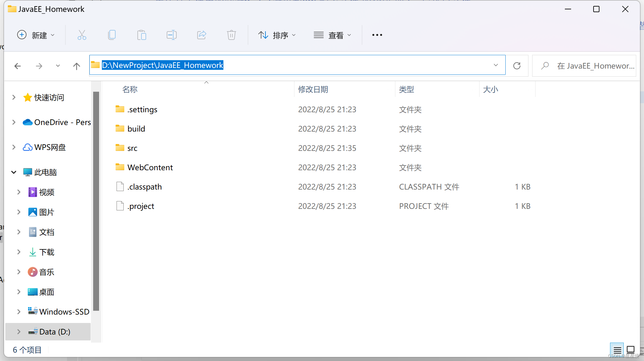Open the address bar history dropdown
644x361 pixels.
pyautogui.click(x=496, y=65)
